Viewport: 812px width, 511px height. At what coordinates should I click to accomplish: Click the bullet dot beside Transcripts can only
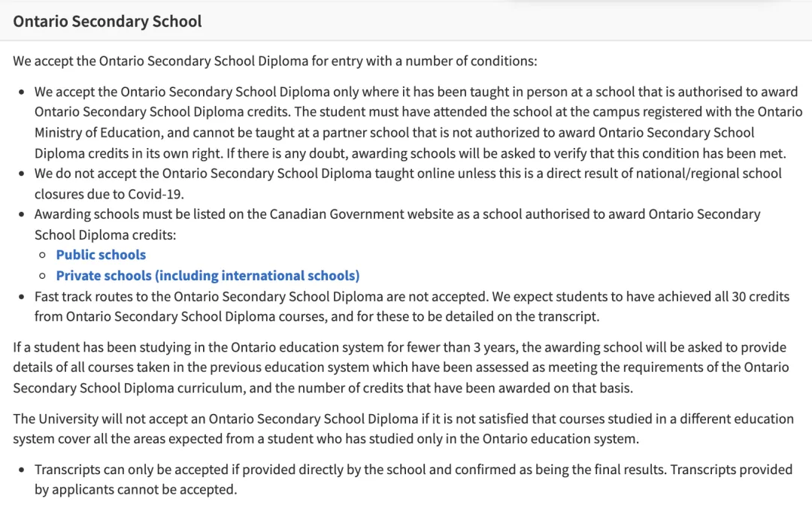tap(21, 470)
